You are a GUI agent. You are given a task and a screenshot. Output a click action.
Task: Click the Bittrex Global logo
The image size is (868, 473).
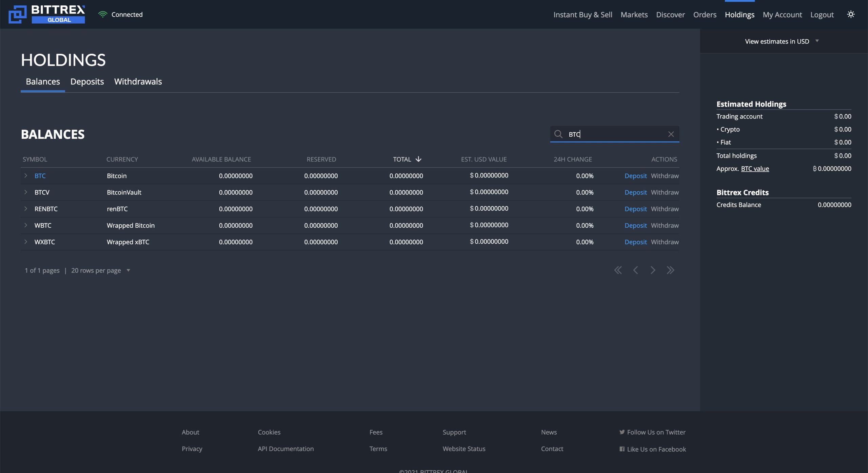tap(47, 14)
